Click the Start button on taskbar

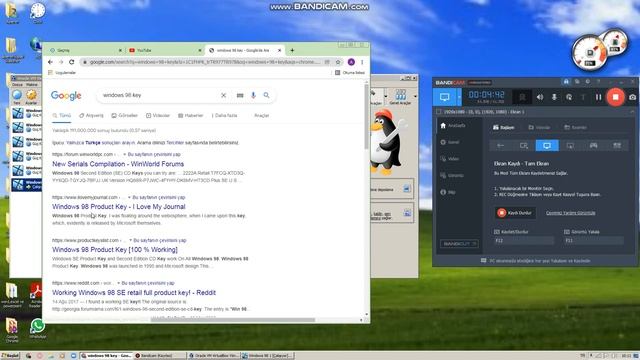coord(10,356)
